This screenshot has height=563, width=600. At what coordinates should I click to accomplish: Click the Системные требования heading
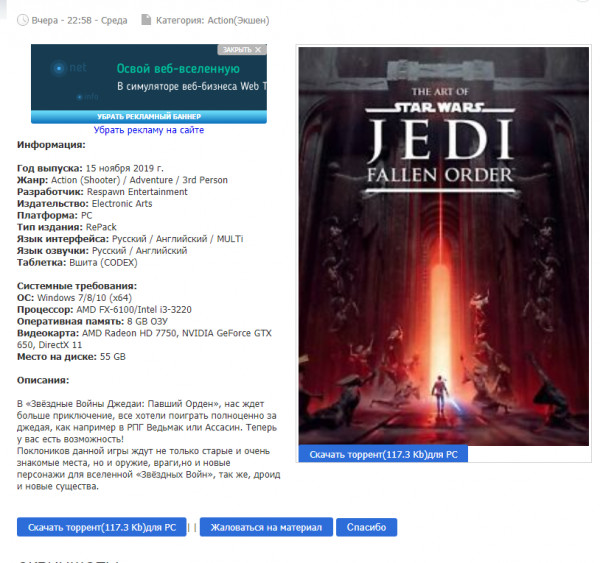pyautogui.click(x=77, y=286)
